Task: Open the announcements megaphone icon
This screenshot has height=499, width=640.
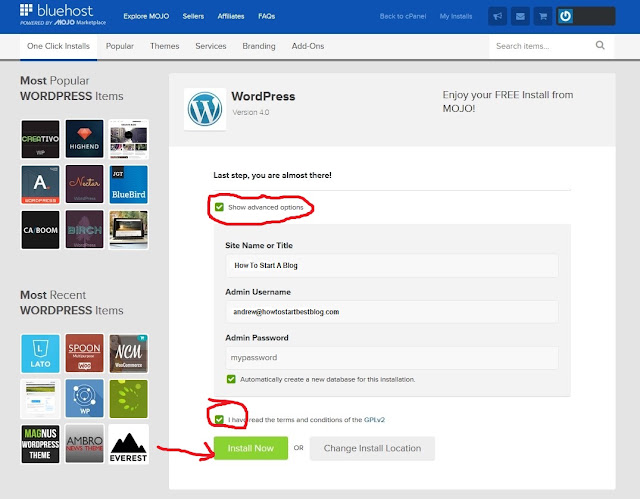Action: coord(497,16)
